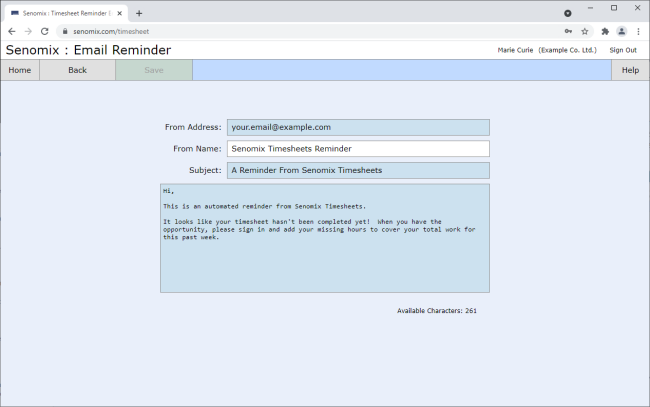
Task: Minimize the browser window
Action: coord(590,8)
